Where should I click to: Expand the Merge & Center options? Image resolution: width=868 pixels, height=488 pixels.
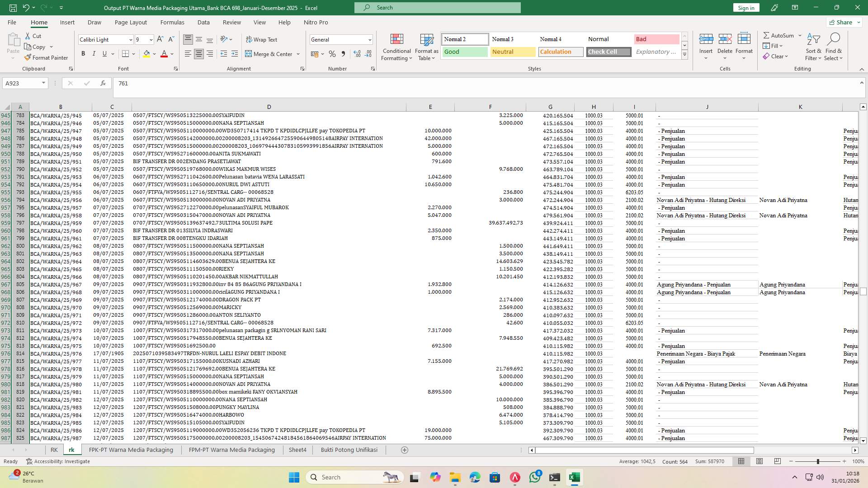click(x=298, y=54)
